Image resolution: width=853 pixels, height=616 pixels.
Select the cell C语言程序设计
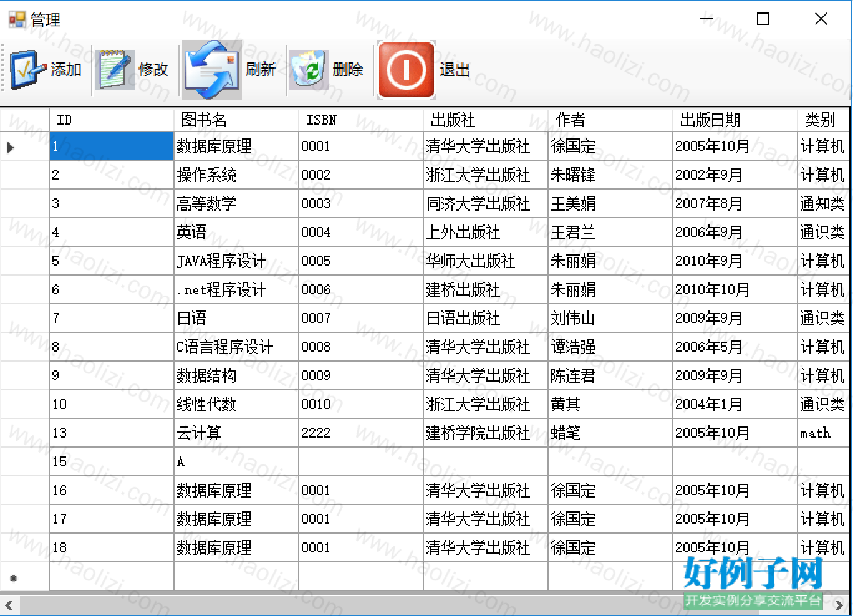click(236, 347)
